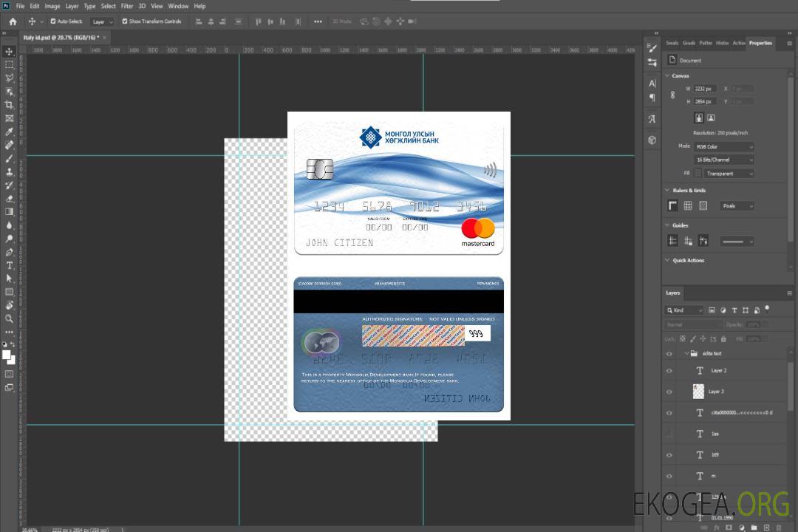Open the guide line style dropdown
Screen dimensions: 798x532
click(x=737, y=242)
